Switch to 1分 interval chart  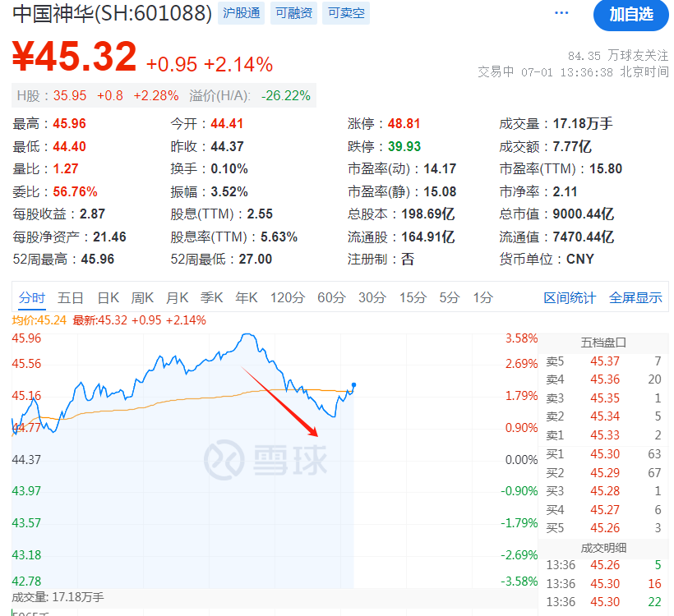(482, 297)
